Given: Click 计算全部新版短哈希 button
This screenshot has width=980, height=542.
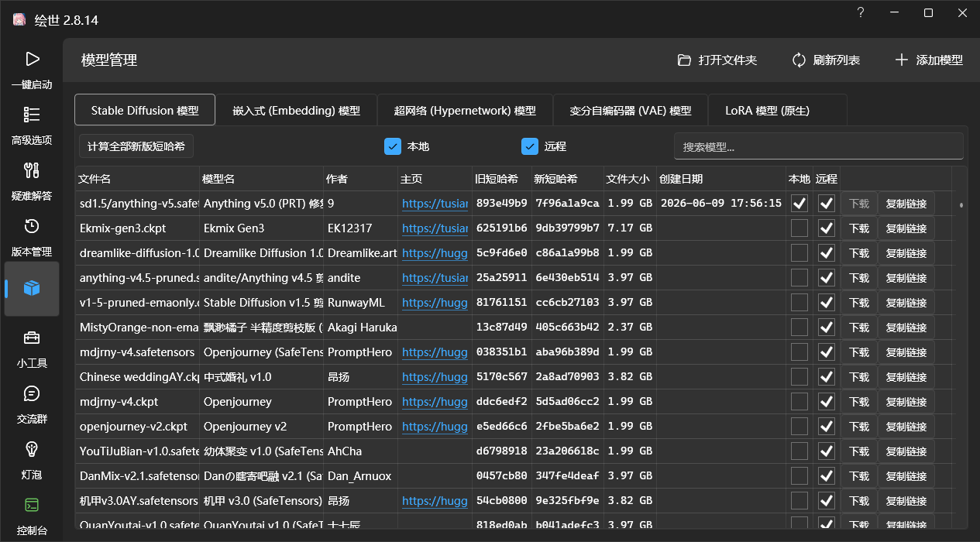Looking at the screenshot, I should pos(136,146).
